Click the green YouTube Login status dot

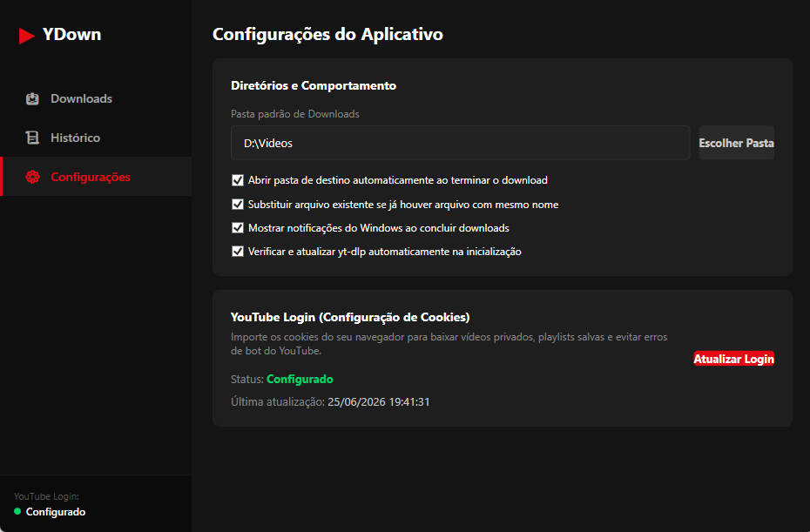17,511
